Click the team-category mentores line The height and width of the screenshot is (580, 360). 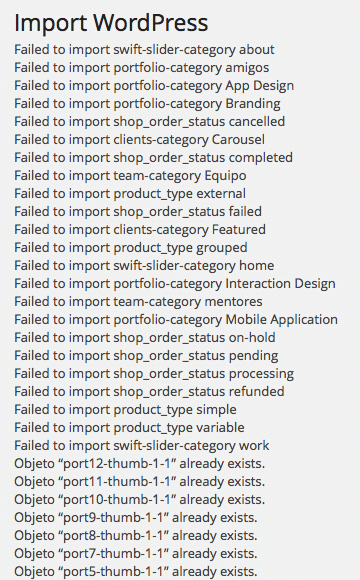[x=138, y=301]
